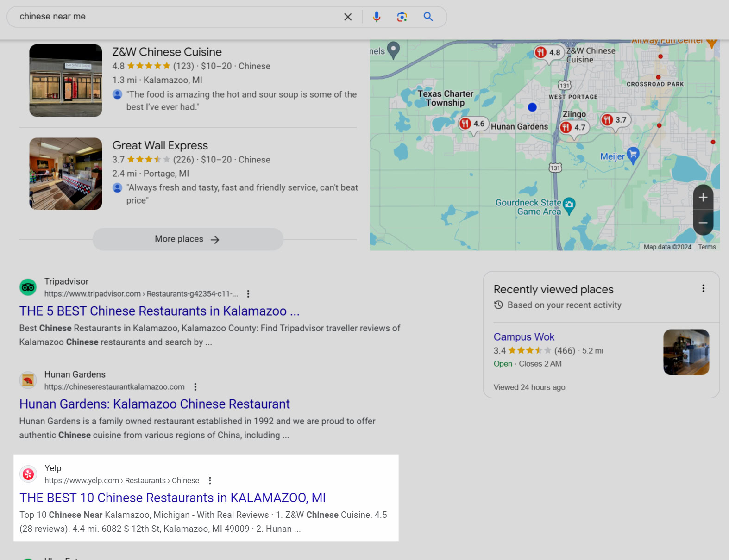Click the More places button
The width and height of the screenshot is (729, 560).
[188, 239]
